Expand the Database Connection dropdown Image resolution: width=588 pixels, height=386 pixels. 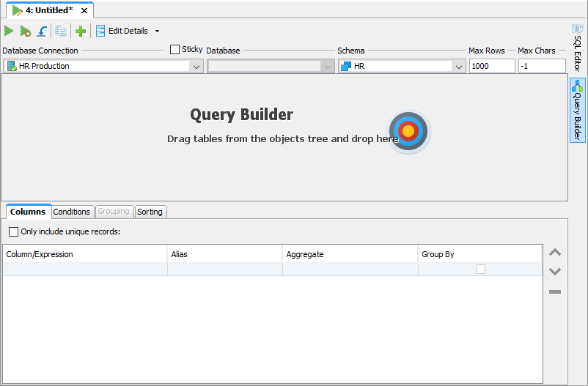[196, 66]
